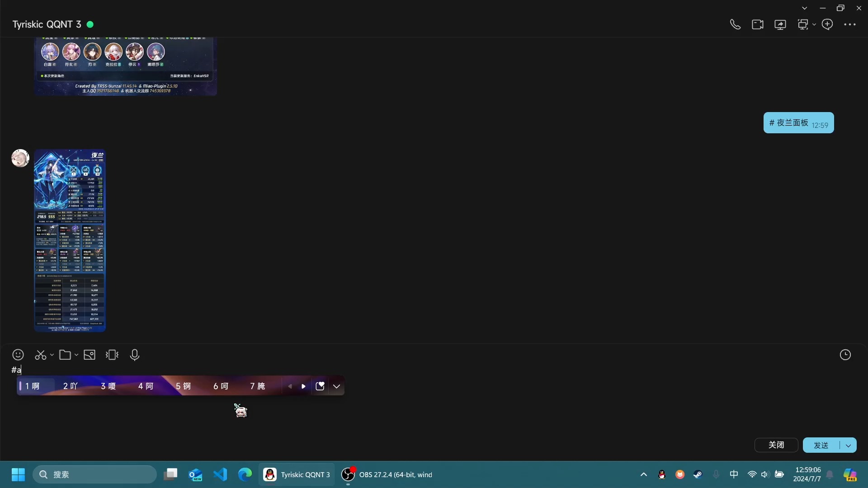Image resolution: width=868 pixels, height=488 pixels.
Task: Select the screenshot scissors tool
Action: coord(41,355)
